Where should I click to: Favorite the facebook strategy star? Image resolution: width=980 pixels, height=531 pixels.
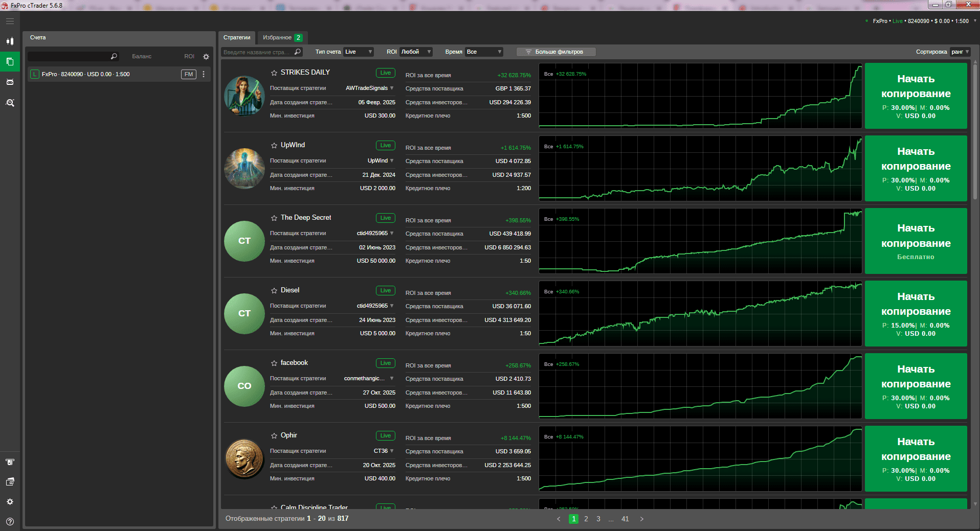point(274,363)
